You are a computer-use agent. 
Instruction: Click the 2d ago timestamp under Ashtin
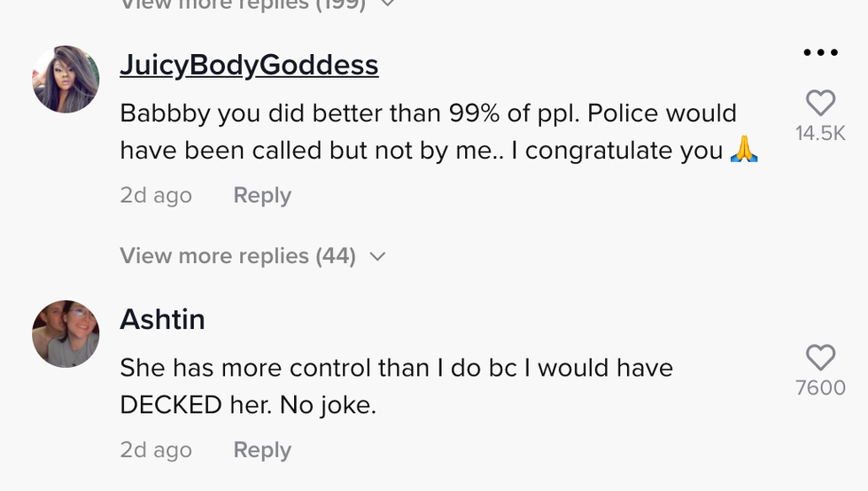pyautogui.click(x=156, y=450)
